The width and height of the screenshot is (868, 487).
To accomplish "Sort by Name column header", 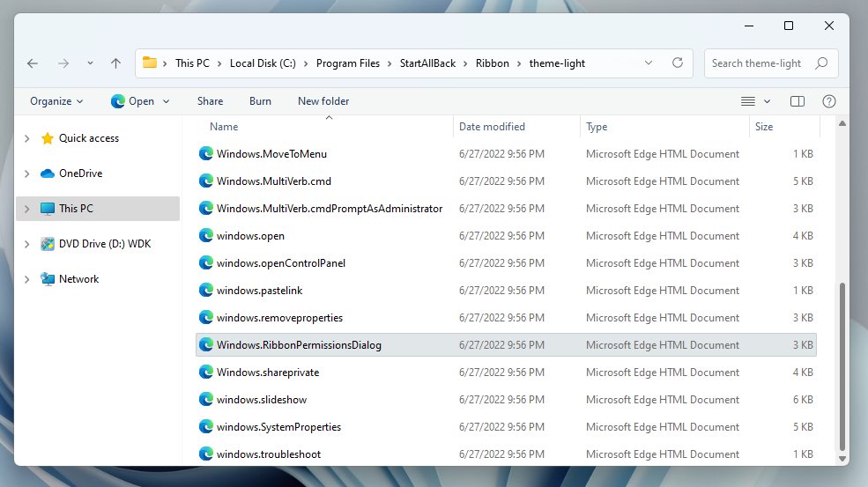I will 224,127.
